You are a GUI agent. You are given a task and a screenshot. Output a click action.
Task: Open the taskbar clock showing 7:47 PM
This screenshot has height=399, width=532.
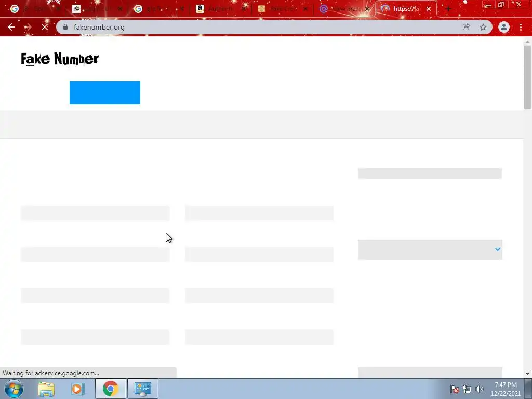506,389
